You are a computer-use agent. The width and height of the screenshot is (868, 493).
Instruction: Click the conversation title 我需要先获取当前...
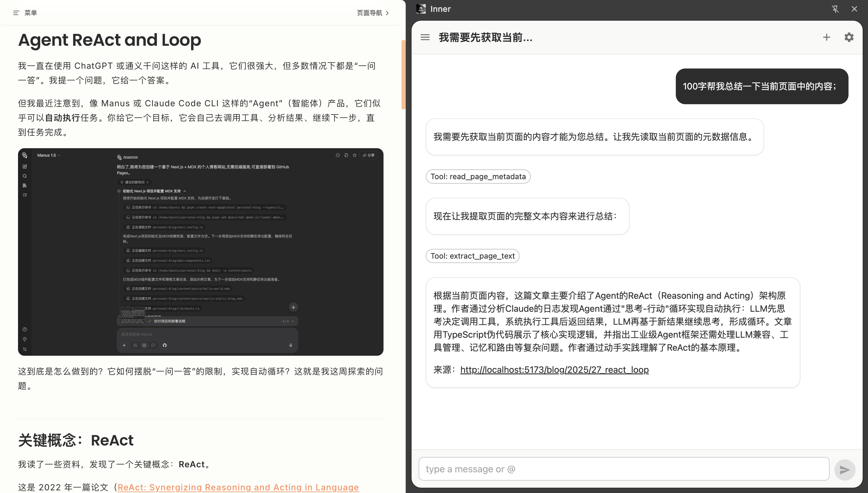485,37
